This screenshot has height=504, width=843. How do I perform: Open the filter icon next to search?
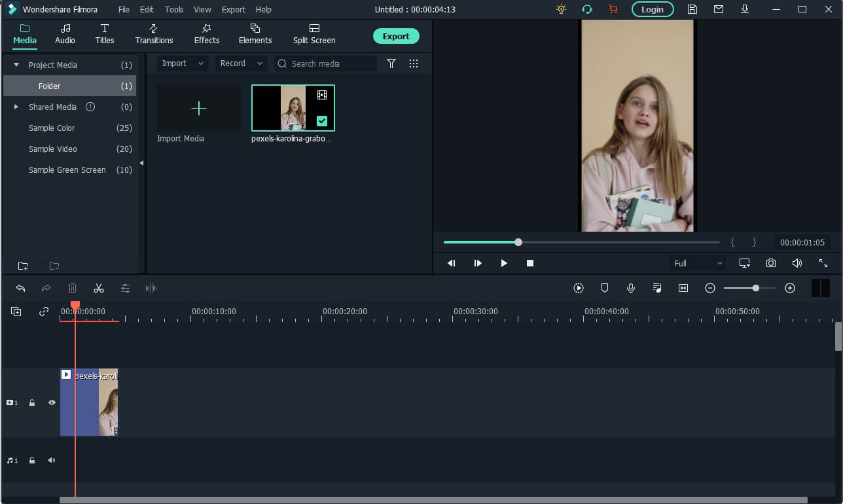[x=391, y=63]
